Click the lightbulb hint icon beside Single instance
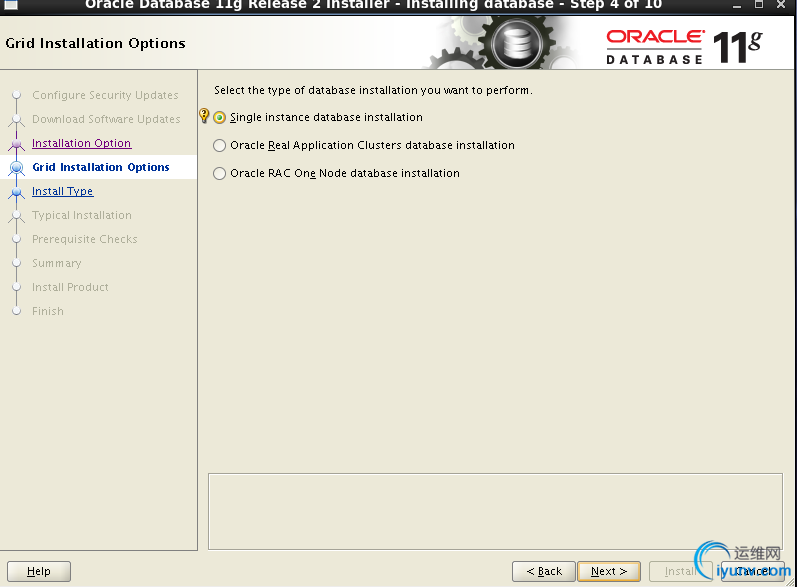Image resolution: width=797 pixels, height=587 pixels. click(204, 116)
